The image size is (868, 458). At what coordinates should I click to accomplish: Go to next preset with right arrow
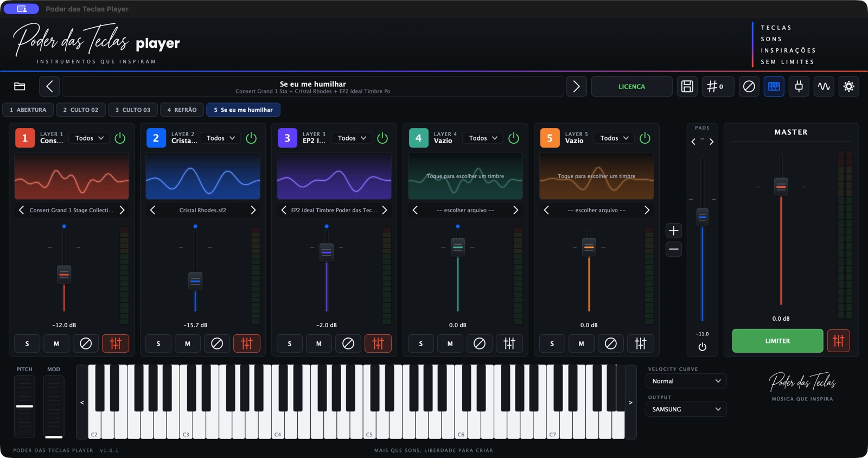[576, 86]
